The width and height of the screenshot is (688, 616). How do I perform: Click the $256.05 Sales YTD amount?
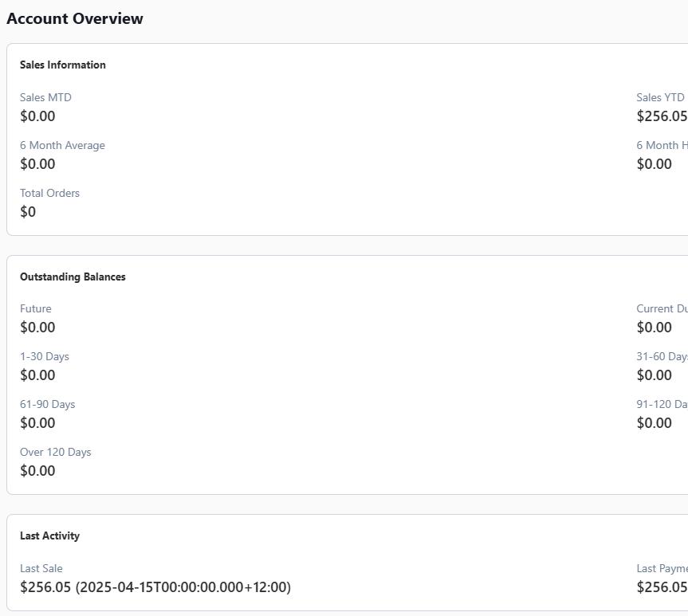click(x=662, y=116)
